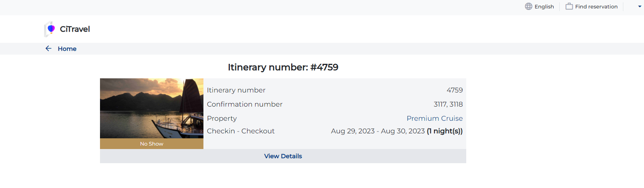
Task: Click the Confirmation number label
Action: [x=244, y=104]
